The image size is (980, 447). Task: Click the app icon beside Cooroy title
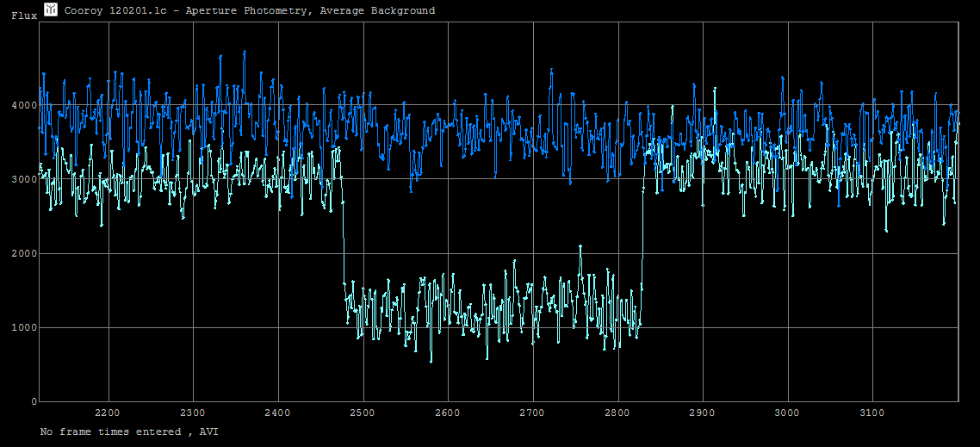coord(51,9)
